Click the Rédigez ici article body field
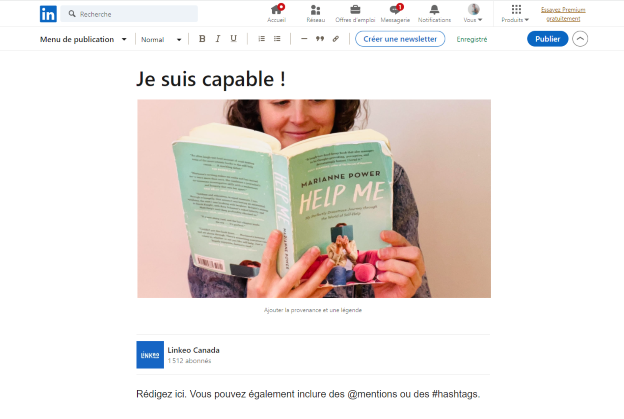624x419 pixels. (x=308, y=394)
